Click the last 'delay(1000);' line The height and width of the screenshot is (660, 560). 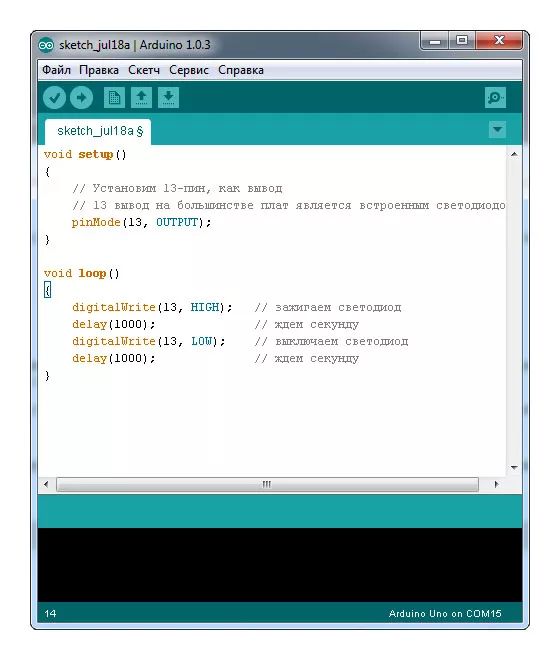[x=114, y=359]
